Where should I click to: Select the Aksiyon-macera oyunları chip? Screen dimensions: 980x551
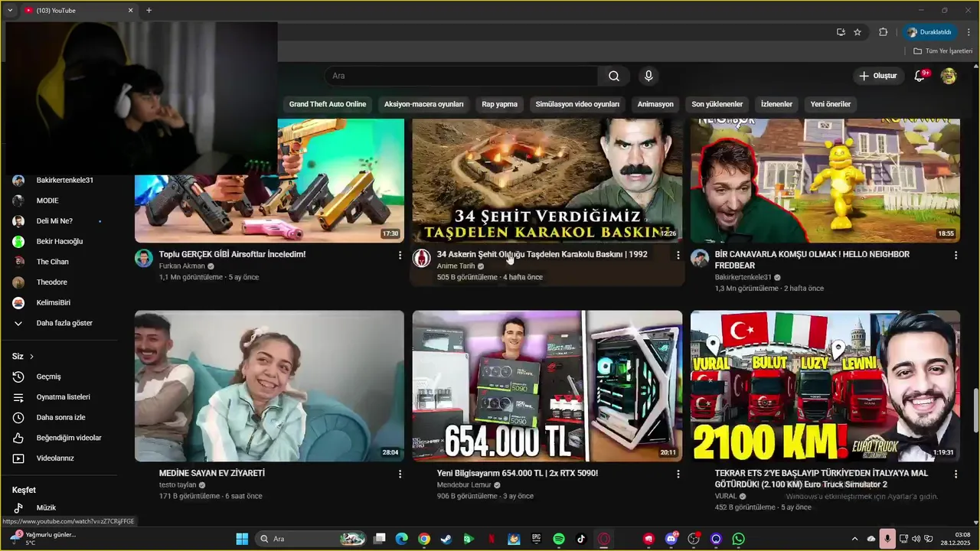[424, 104]
